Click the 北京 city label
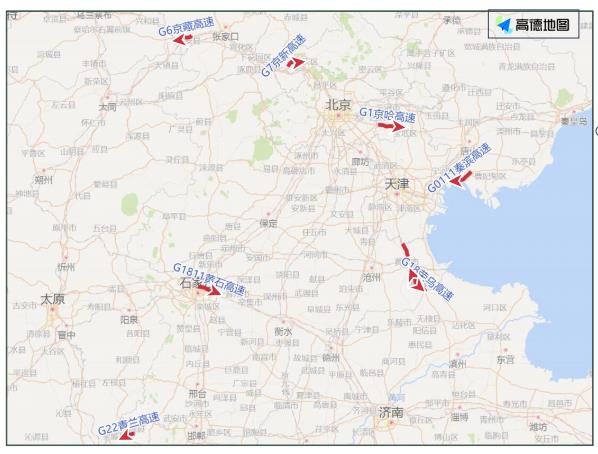Viewport: 598px width, 454px height. click(x=338, y=105)
